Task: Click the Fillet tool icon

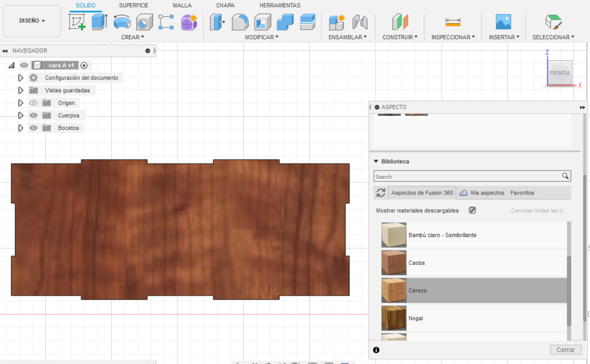Action: (240, 22)
